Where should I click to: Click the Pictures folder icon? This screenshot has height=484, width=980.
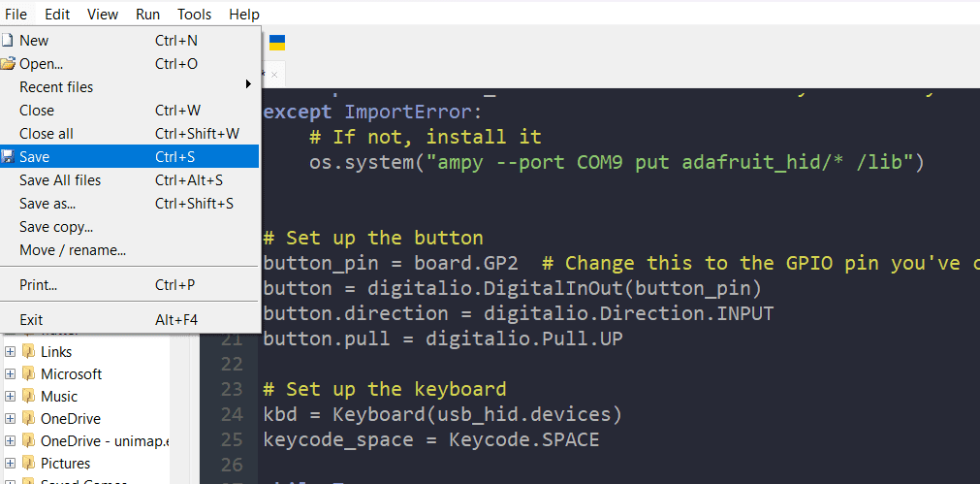coord(28,464)
